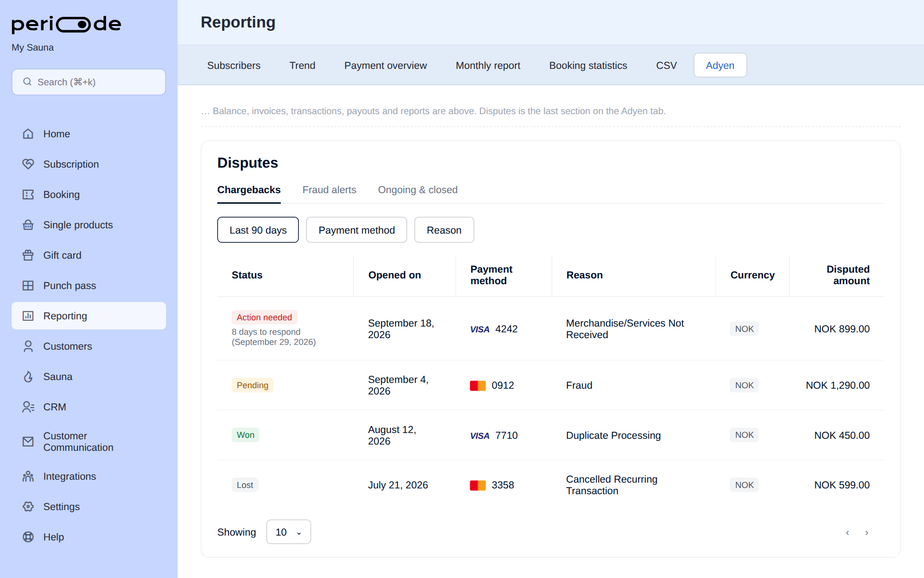Click the search magnifier icon

27,82
